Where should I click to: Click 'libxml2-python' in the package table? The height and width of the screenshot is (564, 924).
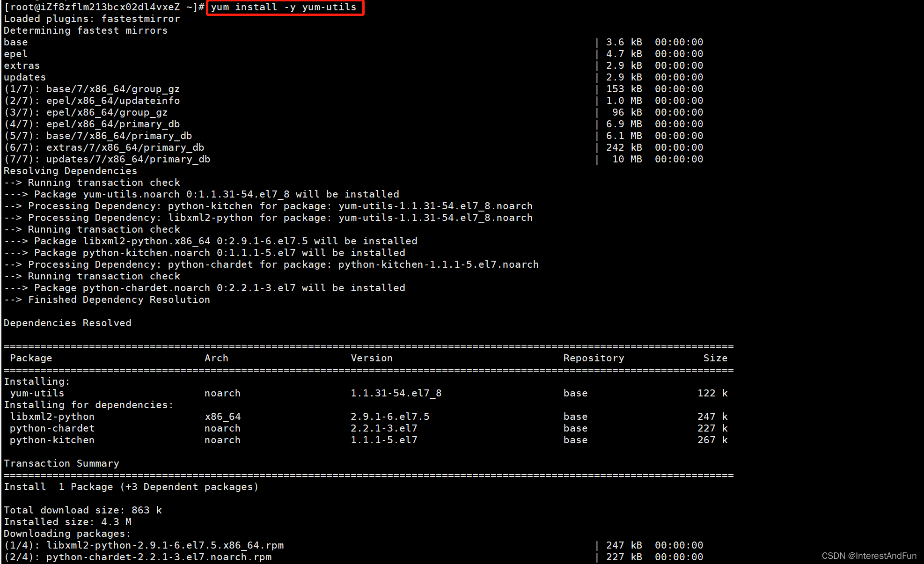coord(52,417)
